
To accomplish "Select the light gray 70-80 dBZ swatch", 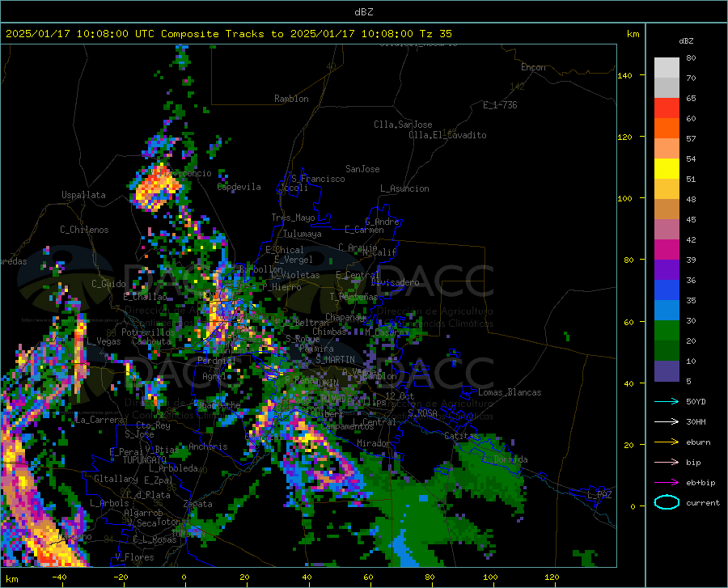I will coord(667,68).
